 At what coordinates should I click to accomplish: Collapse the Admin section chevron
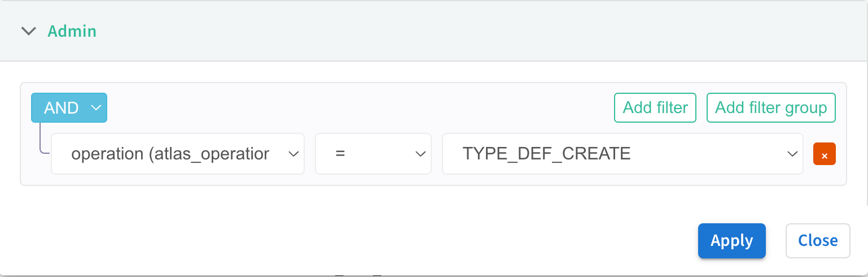(28, 31)
